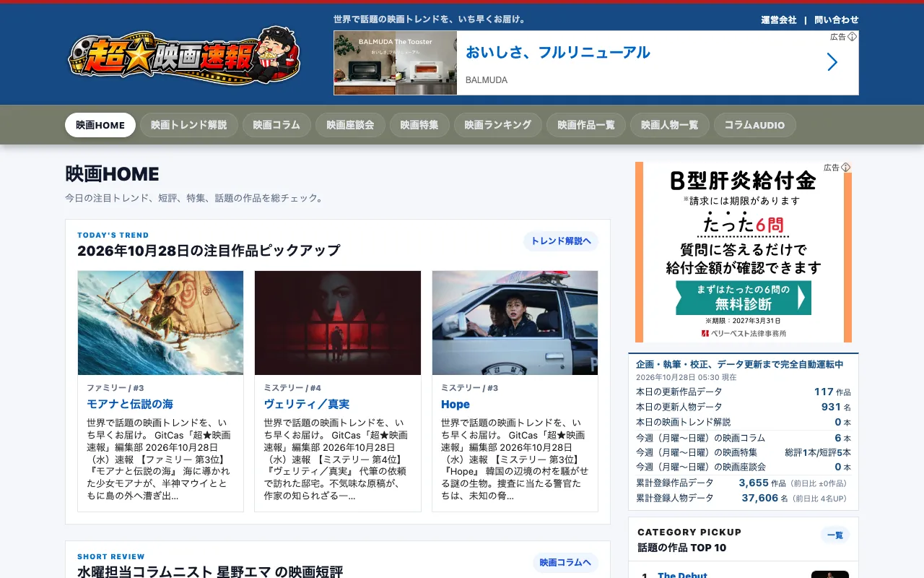Click the 話題の作品 TOP 10 heading
924x578 pixels.
[x=681, y=548]
